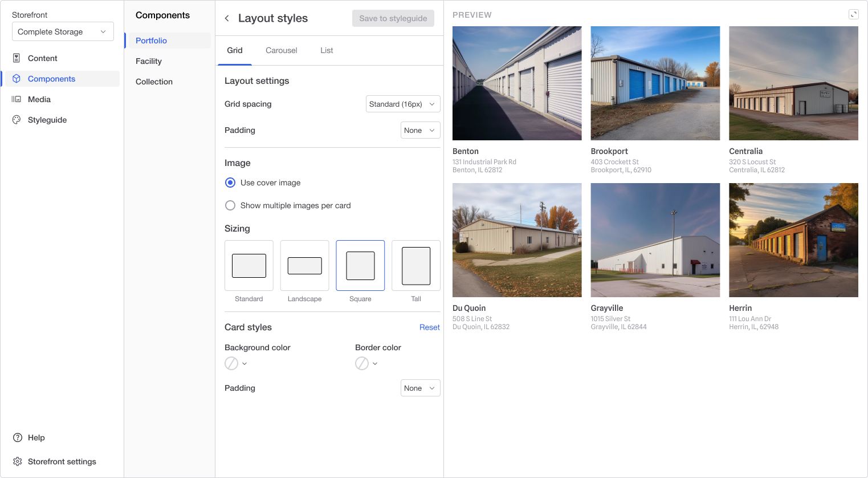The image size is (868, 478).
Task: Click the Content document icon
Action: [17, 58]
